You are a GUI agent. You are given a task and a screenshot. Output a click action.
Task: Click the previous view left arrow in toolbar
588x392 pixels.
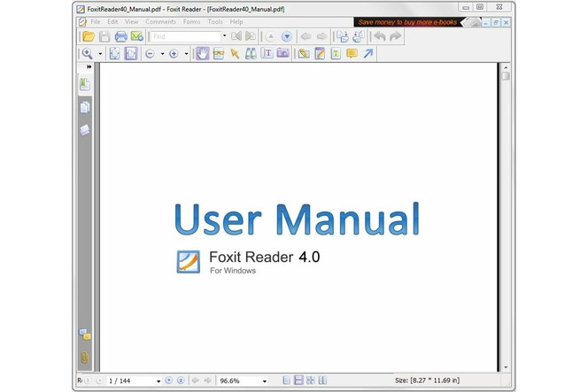click(306, 36)
